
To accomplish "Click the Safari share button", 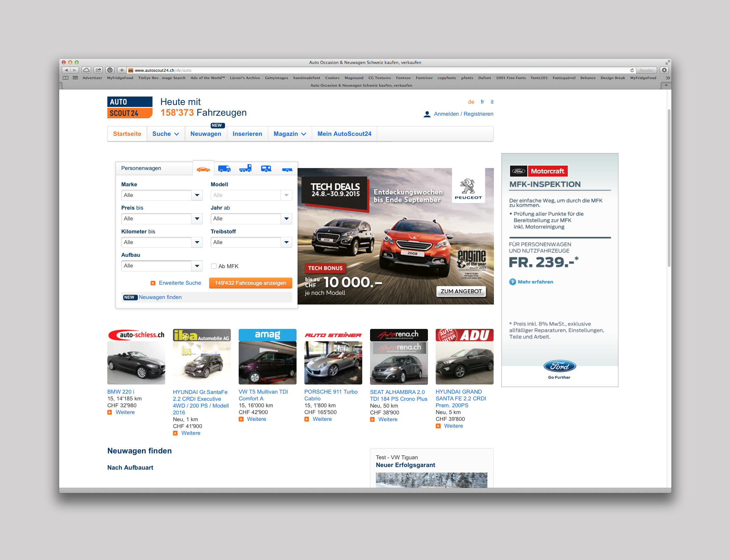I will tap(98, 70).
